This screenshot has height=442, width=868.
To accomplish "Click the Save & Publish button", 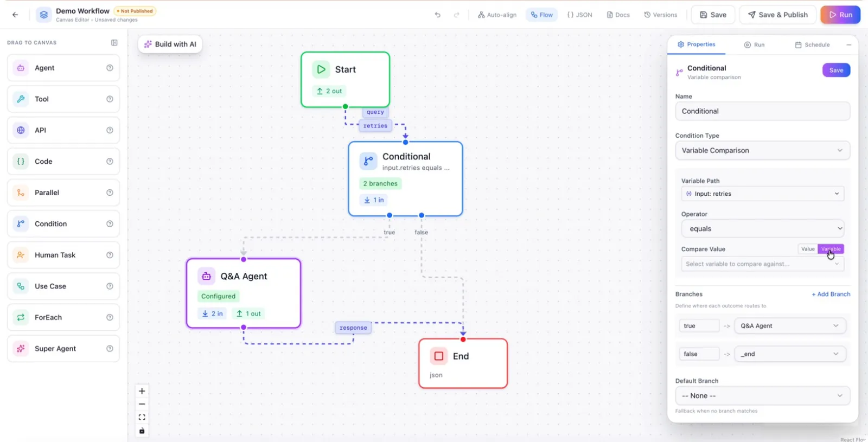I will pyautogui.click(x=778, y=15).
